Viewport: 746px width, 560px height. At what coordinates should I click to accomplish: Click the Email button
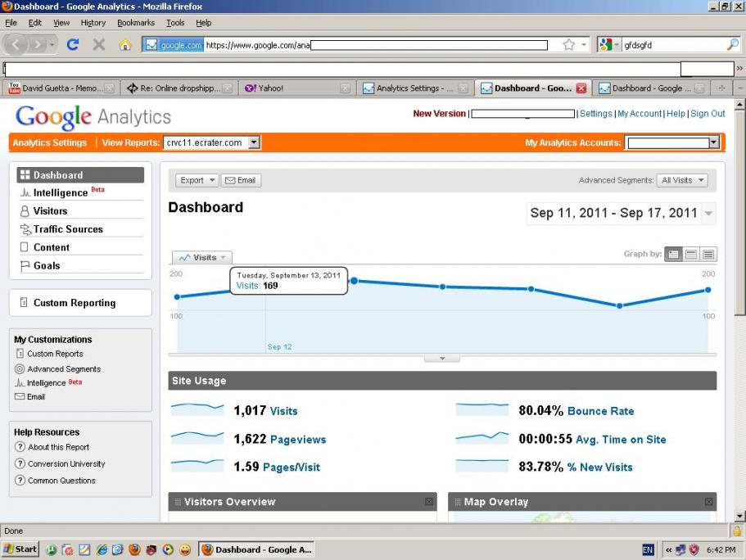click(241, 180)
